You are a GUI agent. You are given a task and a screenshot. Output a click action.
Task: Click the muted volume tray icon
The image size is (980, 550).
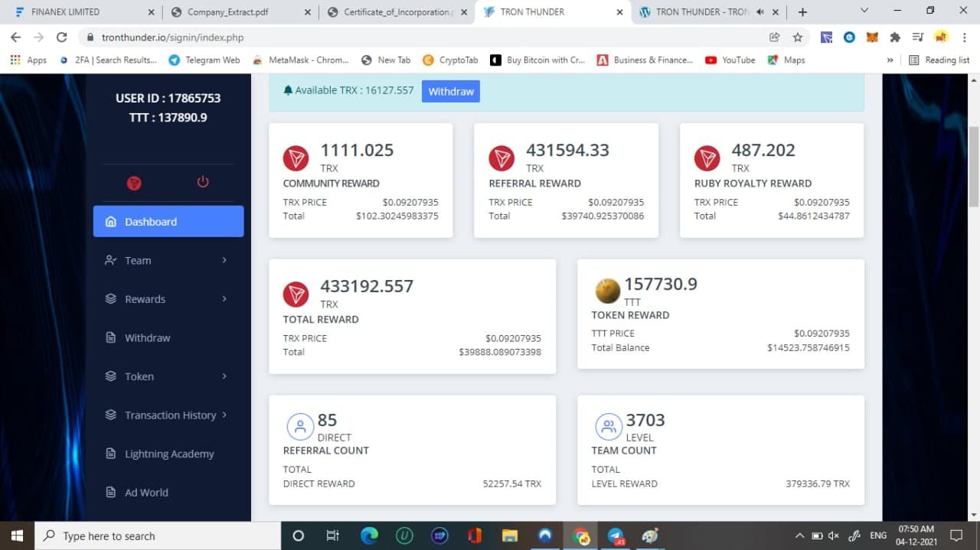834,535
